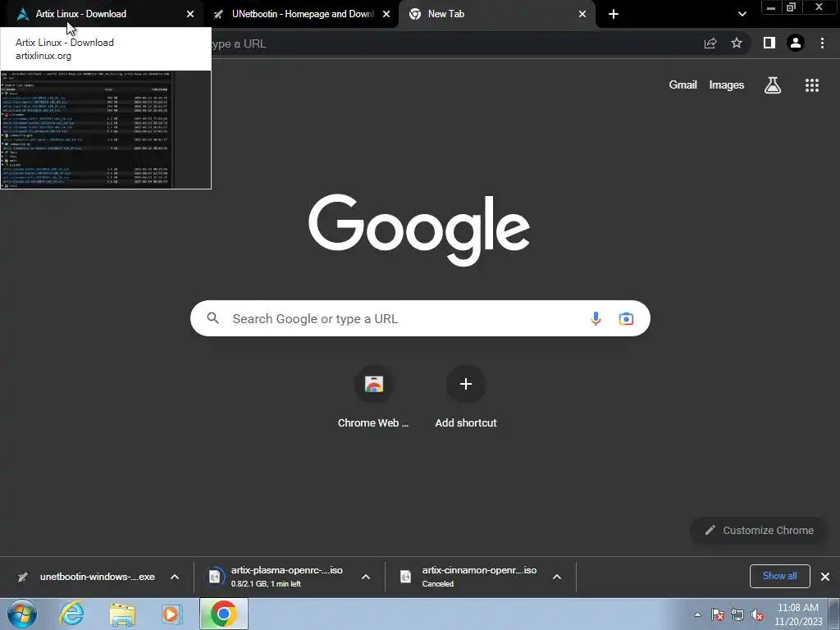The image size is (840, 630).
Task: Open the Google apps grid
Action: (x=811, y=85)
